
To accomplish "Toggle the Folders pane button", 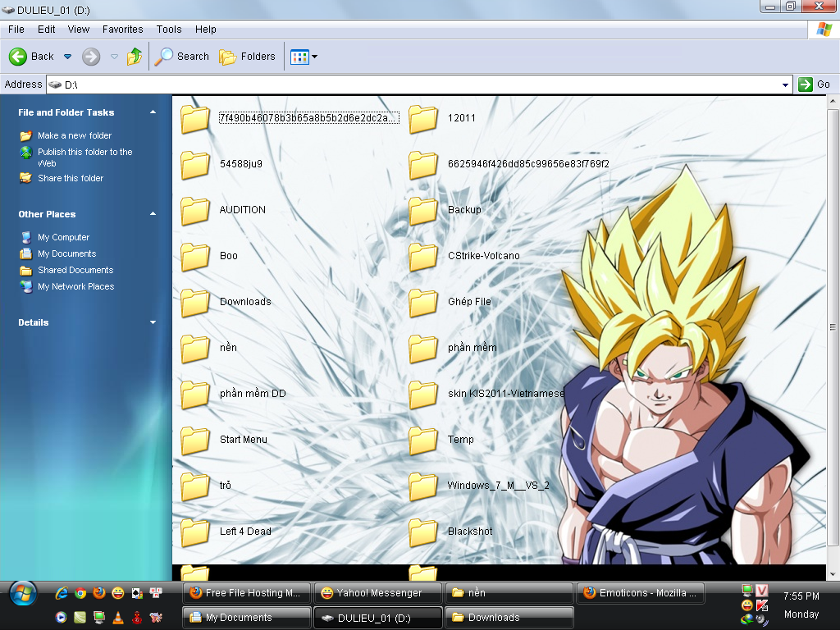I will 247,57.
